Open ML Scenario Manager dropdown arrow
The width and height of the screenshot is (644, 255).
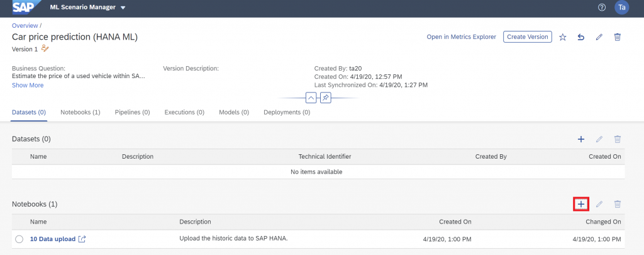(x=123, y=8)
